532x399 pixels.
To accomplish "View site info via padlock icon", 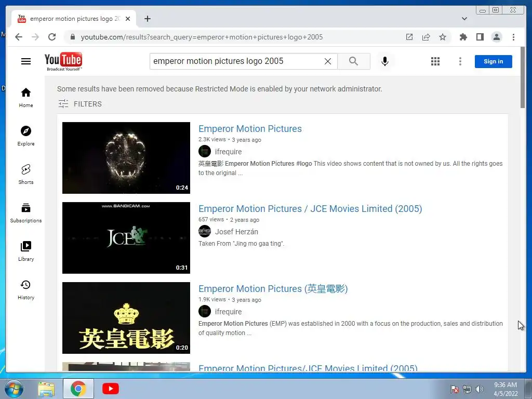I will pos(73,37).
